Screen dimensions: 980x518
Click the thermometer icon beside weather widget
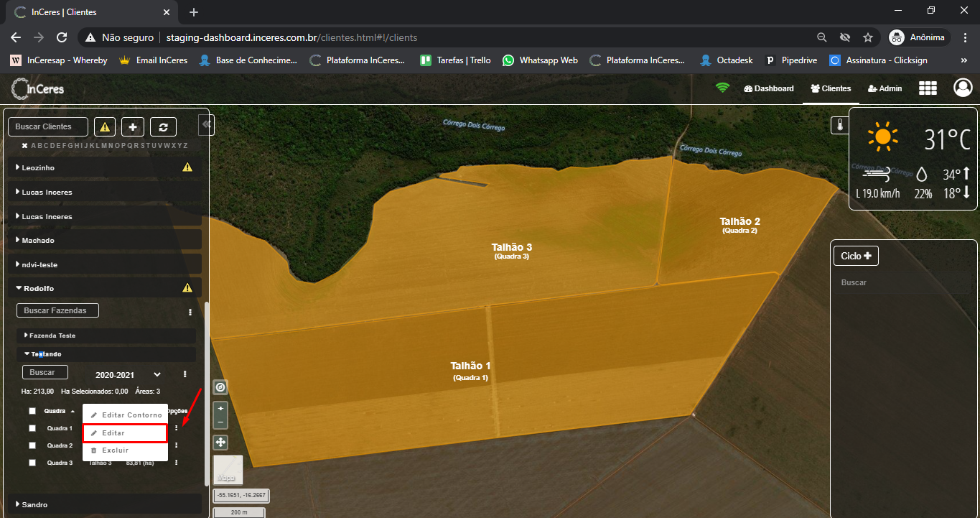click(x=840, y=126)
